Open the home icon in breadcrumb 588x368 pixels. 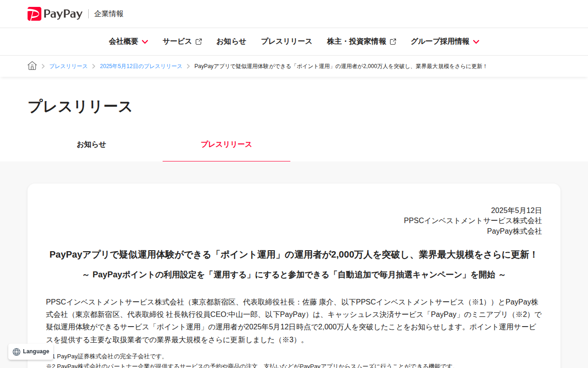(32, 66)
